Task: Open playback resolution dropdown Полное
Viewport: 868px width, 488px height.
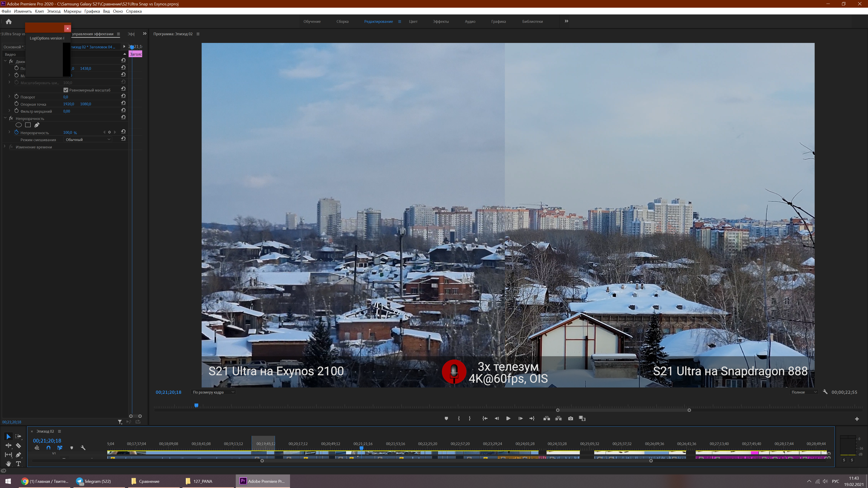Action: 804,392
